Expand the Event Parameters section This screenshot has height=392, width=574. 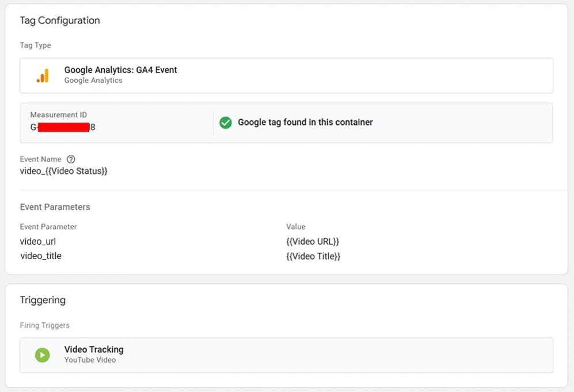pos(55,207)
